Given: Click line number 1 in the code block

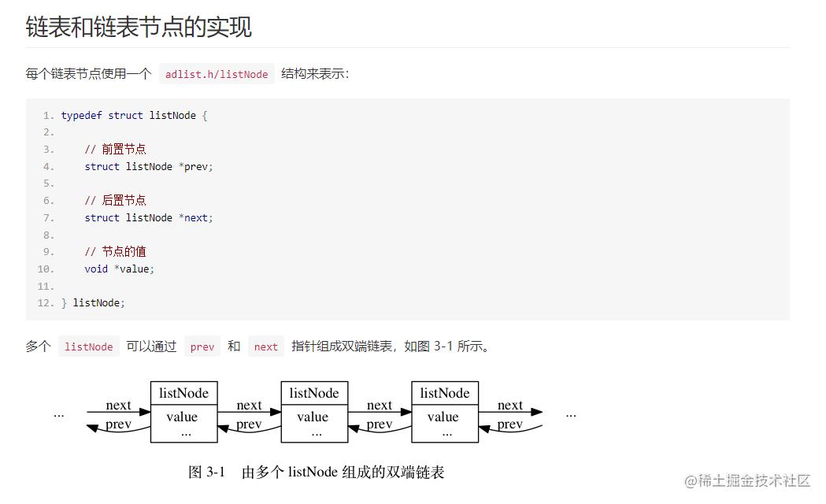Looking at the screenshot, I should pyautogui.click(x=49, y=115).
